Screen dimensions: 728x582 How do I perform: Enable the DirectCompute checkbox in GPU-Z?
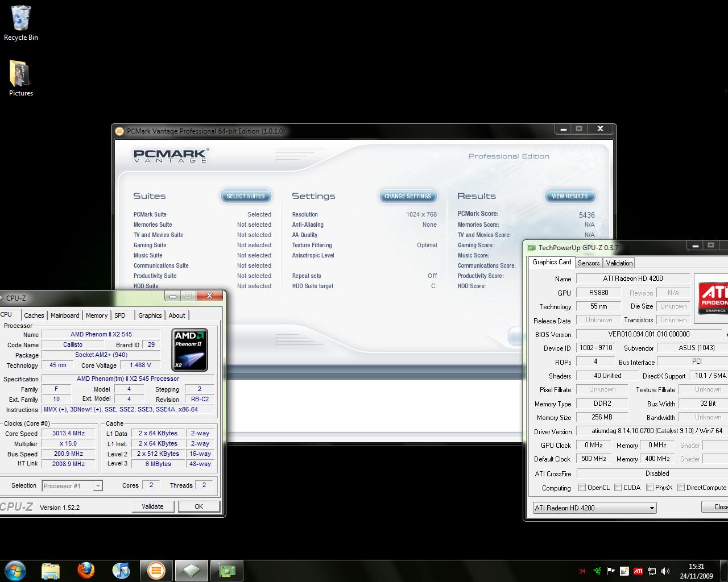pyautogui.click(x=681, y=488)
